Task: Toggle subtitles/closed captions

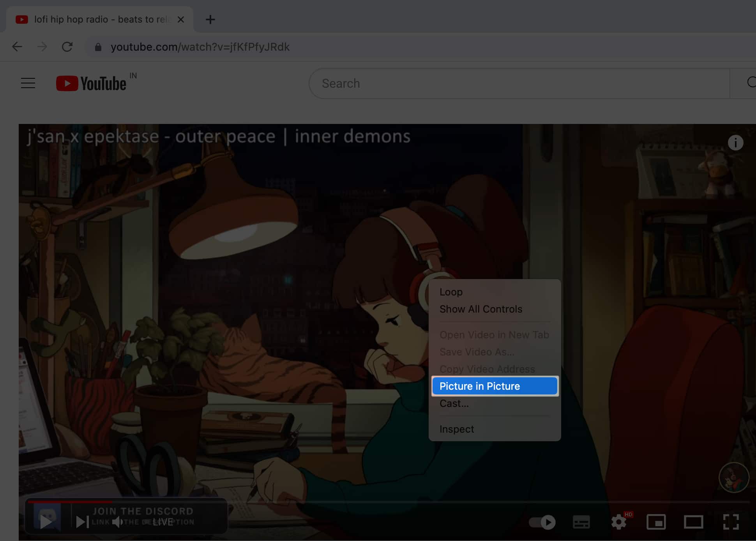Action: pos(581,522)
